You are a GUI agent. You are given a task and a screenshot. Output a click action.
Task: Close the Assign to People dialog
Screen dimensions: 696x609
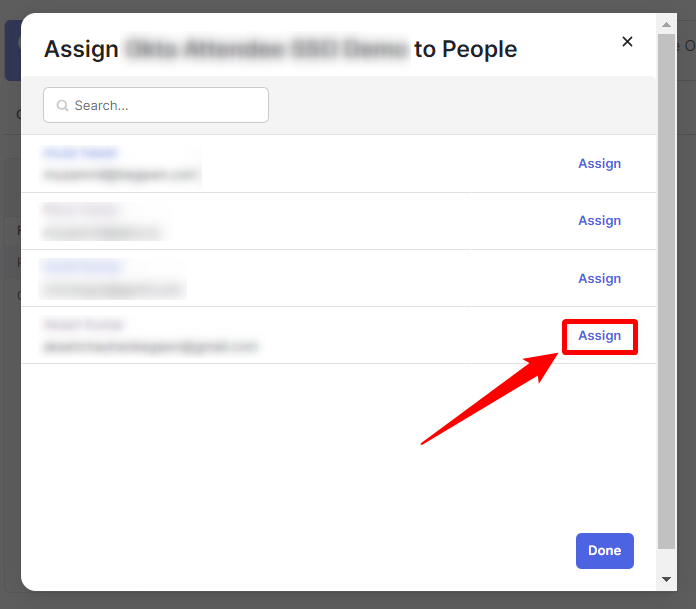627,42
